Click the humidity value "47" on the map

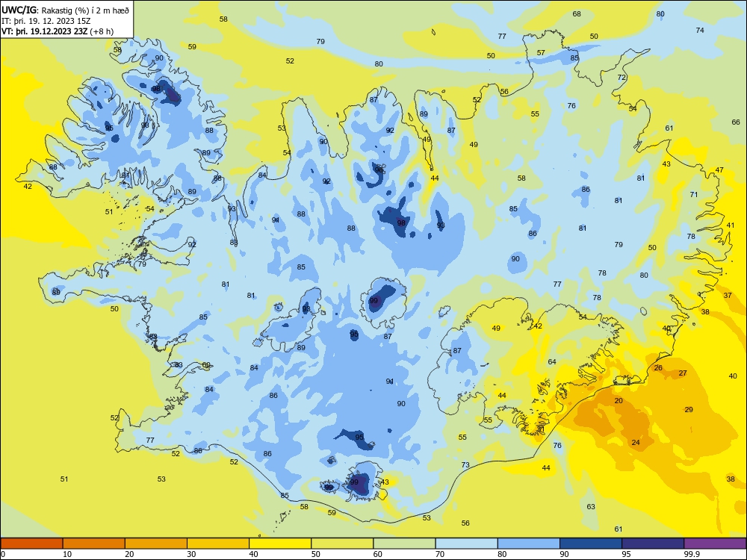(719, 169)
